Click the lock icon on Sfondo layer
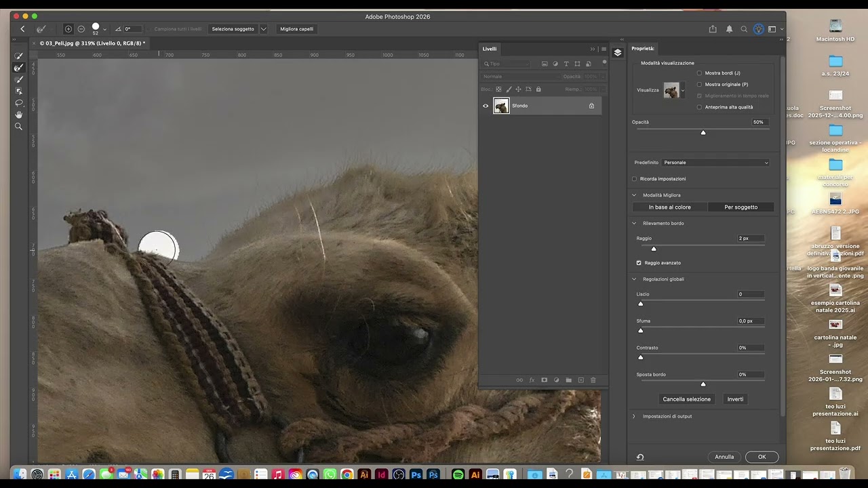Viewport: 868px width, 488px height. [591, 106]
